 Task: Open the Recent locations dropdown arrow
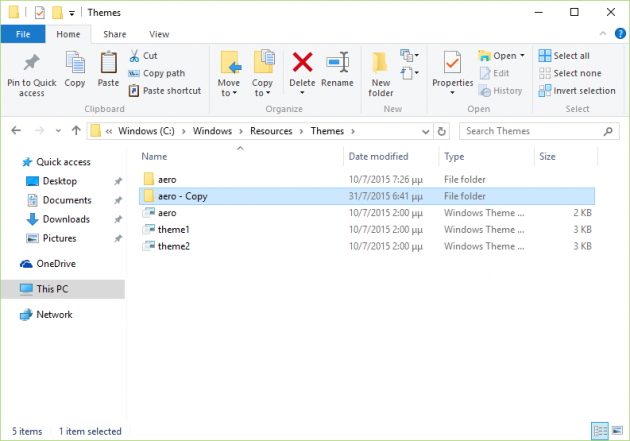58,131
